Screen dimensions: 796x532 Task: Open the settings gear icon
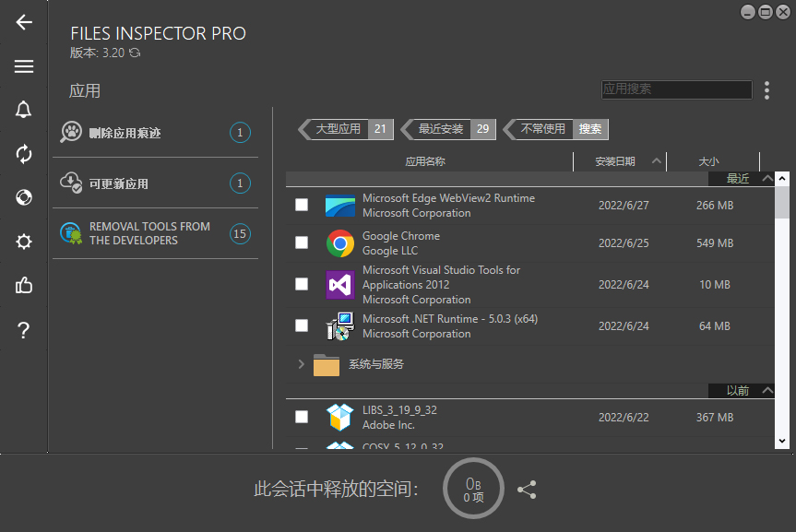(x=24, y=242)
